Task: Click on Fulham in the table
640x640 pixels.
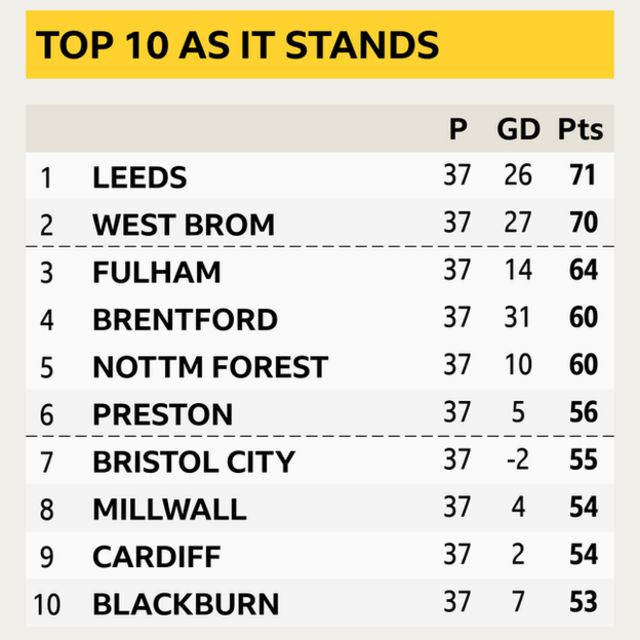Action: (156, 272)
